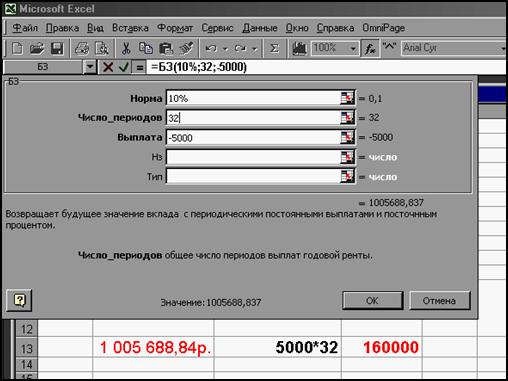Open the Формат menu
The height and width of the screenshot is (381, 508).
click(175, 28)
